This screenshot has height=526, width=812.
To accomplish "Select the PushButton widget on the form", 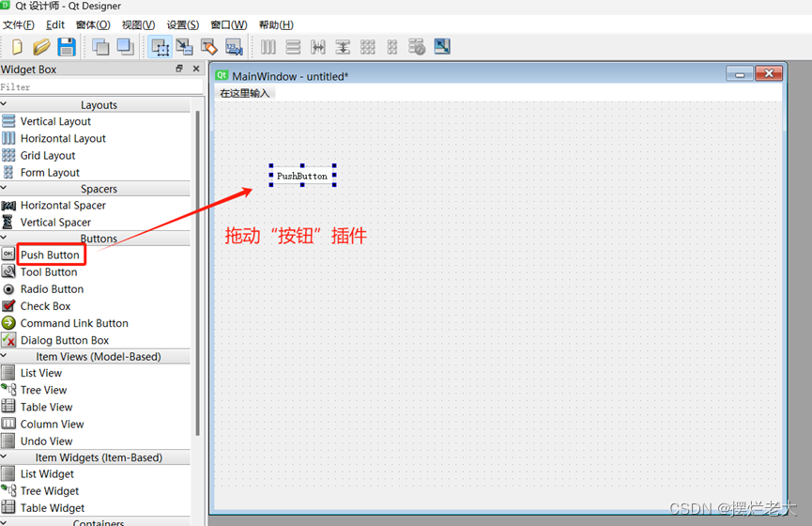I will click(x=302, y=176).
